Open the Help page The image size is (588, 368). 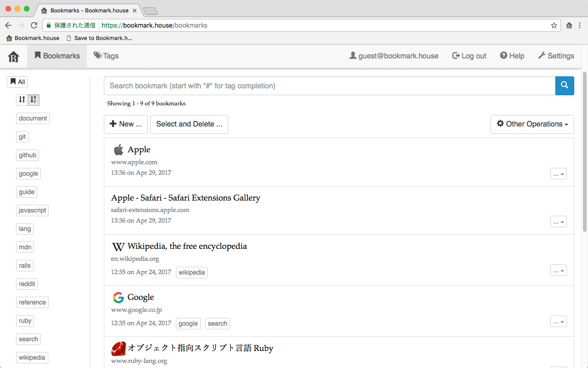coord(512,56)
